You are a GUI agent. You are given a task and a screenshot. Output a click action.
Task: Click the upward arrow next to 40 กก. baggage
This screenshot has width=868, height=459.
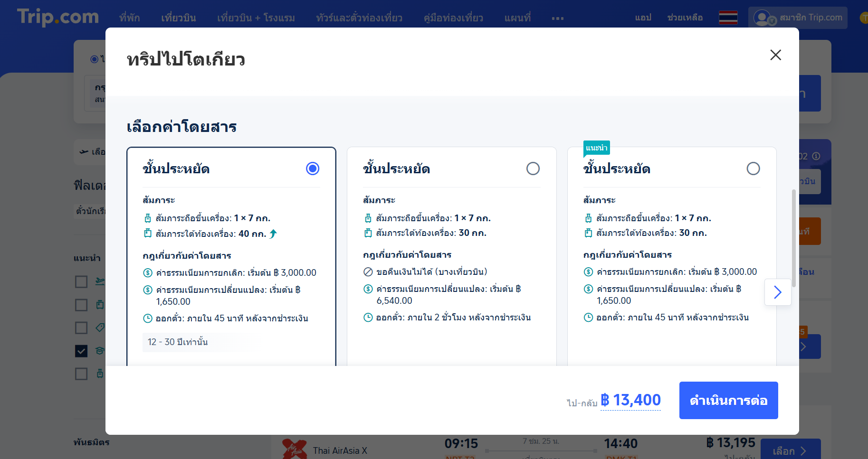(x=273, y=234)
